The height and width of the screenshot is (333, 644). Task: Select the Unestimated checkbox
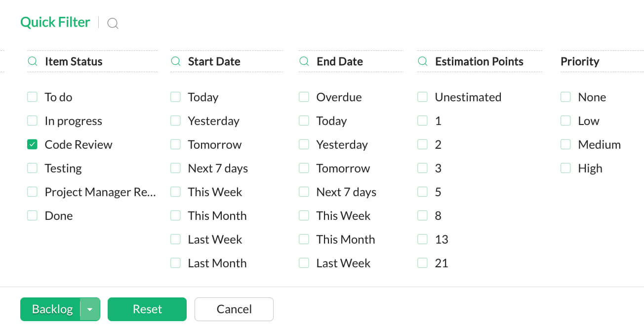(422, 97)
